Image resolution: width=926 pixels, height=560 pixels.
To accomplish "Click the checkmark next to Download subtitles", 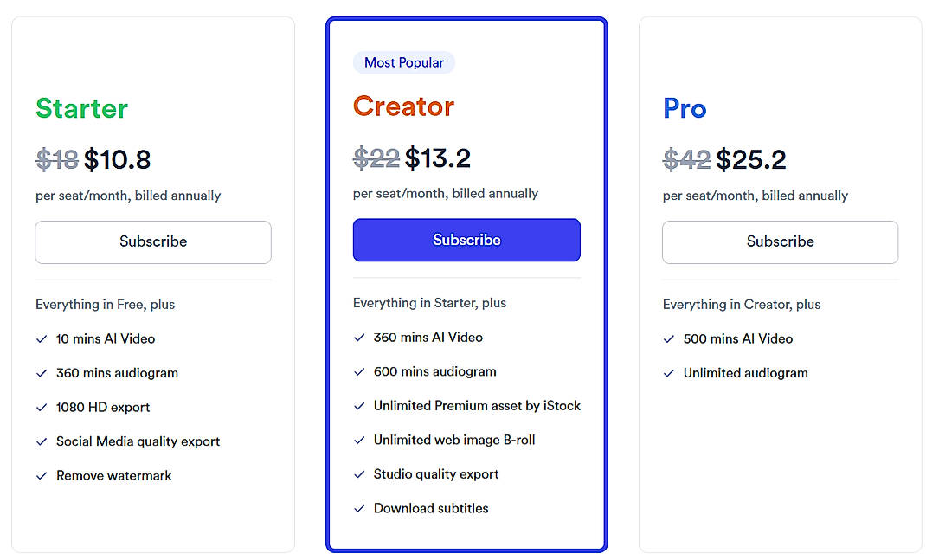I will 359,508.
